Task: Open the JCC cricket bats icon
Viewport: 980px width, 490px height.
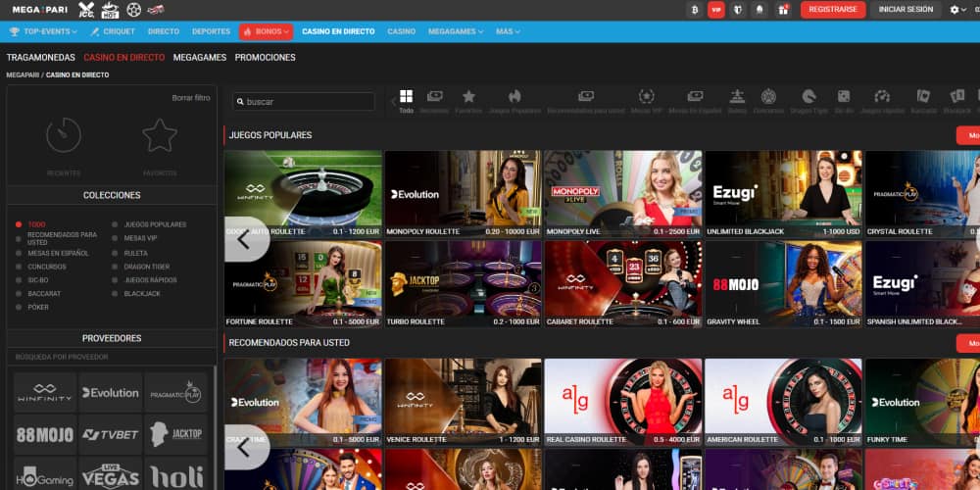Action: click(86, 10)
